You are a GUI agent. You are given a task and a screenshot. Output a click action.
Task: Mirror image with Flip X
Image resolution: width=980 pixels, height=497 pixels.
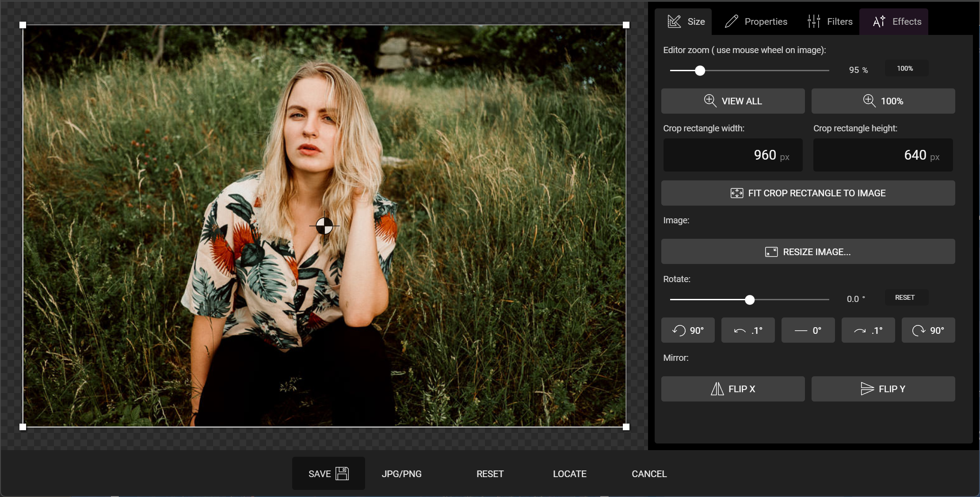(x=733, y=389)
